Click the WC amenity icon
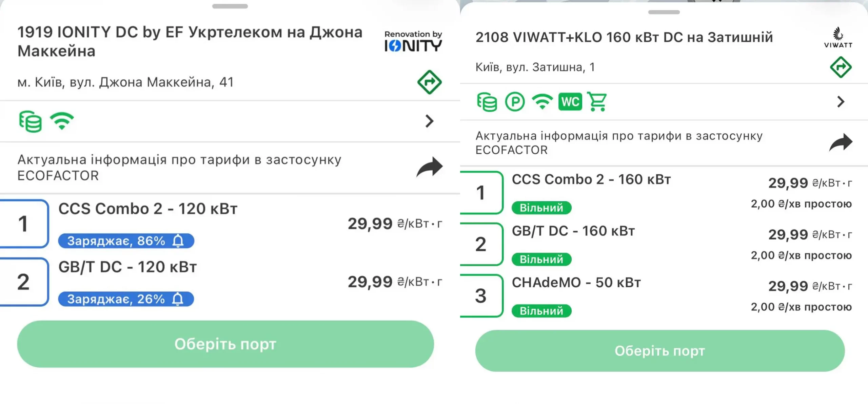 pyautogui.click(x=570, y=101)
